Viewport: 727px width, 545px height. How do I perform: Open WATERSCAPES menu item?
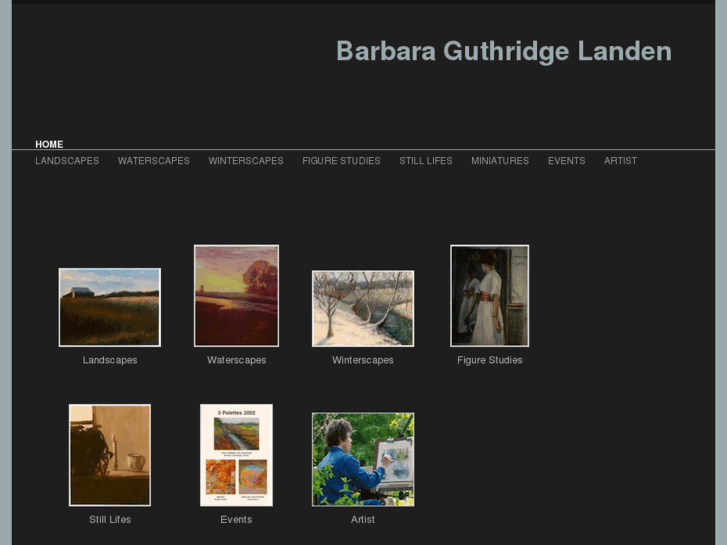[x=153, y=161]
